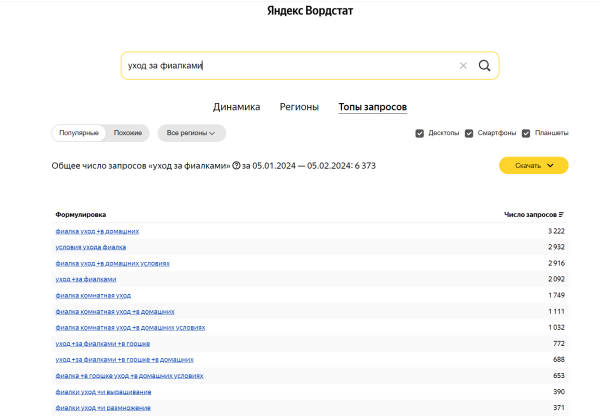Click the total requests summary text 6 373

[365, 166]
